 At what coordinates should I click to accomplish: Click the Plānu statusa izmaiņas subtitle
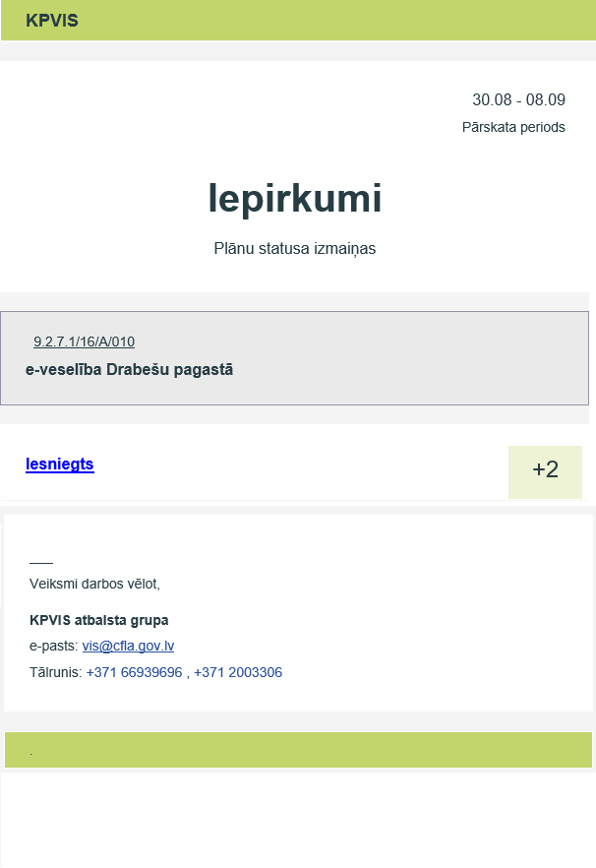click(295, 249)
